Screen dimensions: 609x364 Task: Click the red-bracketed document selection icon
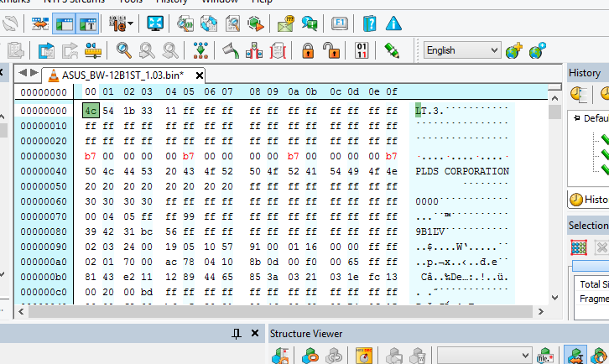pos(278,50)
